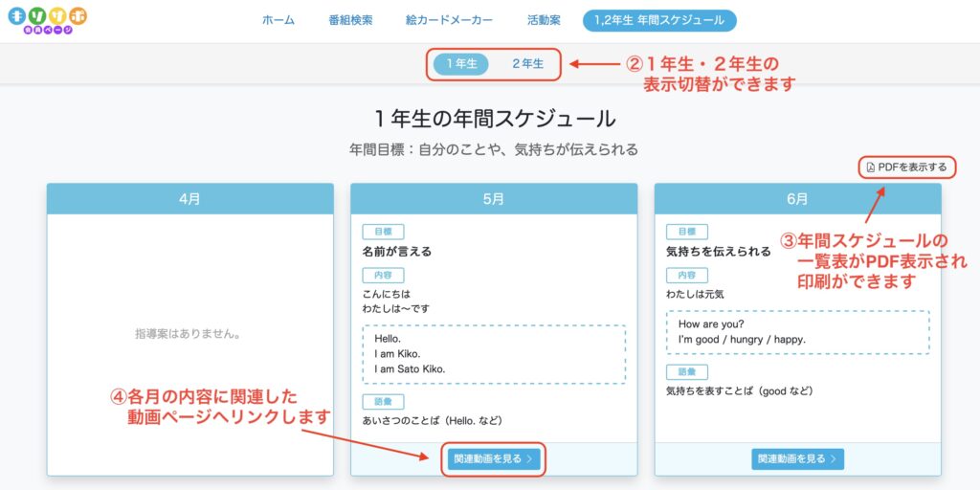Click the 1年生の年間スケジュール heading
Image resolution: width=980 pixels, height=490 pixels.
tap(494, 119)
